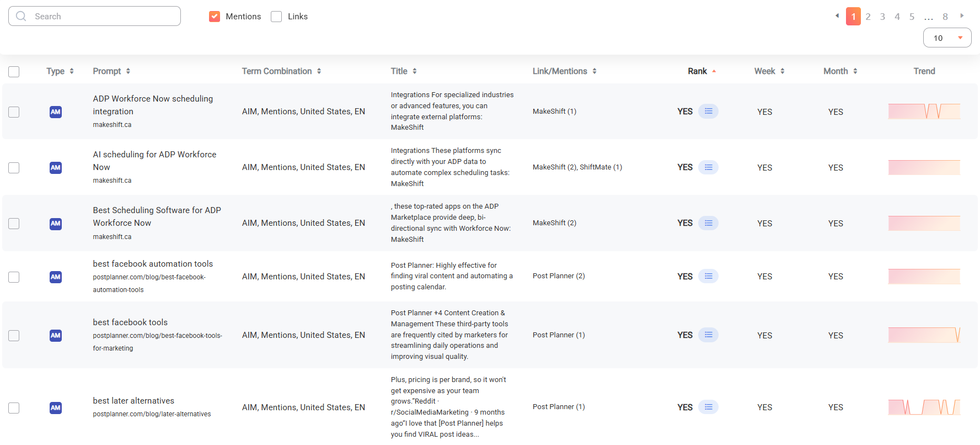The image size is (980, 445).
Task: Sort by Month column arrows
Action: coord(855,71)
